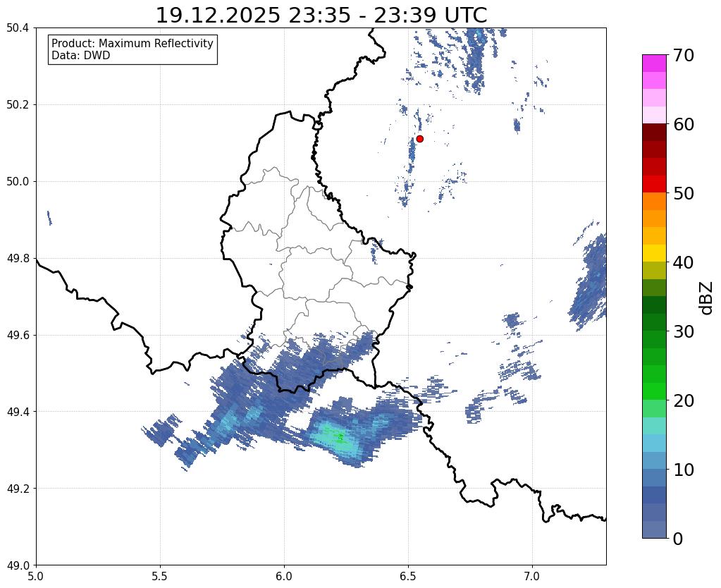The width and height of the screenshot is (721, 588).
Task: Select the 'Product: Maximum Reflectivity' legend text
Action: 133,43
